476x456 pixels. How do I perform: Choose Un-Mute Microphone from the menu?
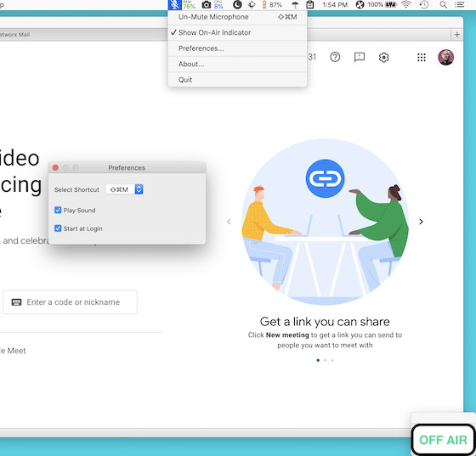(x=237, y=17)
